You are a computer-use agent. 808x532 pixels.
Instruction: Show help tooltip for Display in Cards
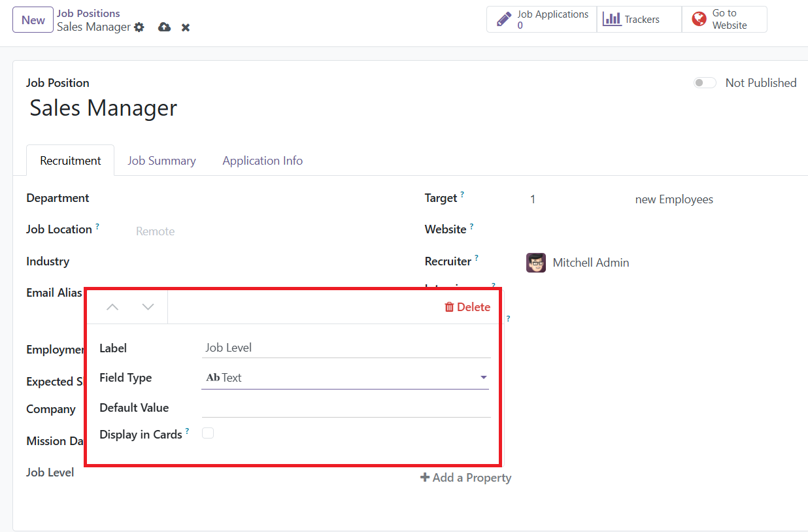187,431
